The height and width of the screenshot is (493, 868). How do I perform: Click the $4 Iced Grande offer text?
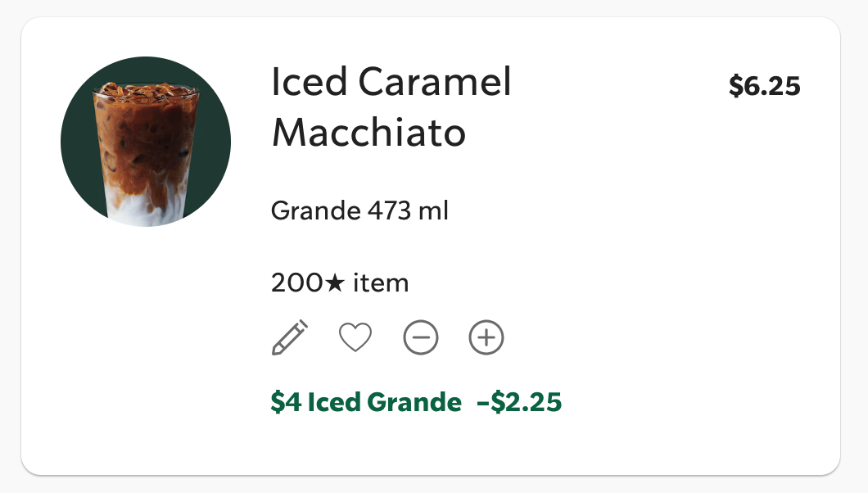pyautogui.click(x=366, y=402)
